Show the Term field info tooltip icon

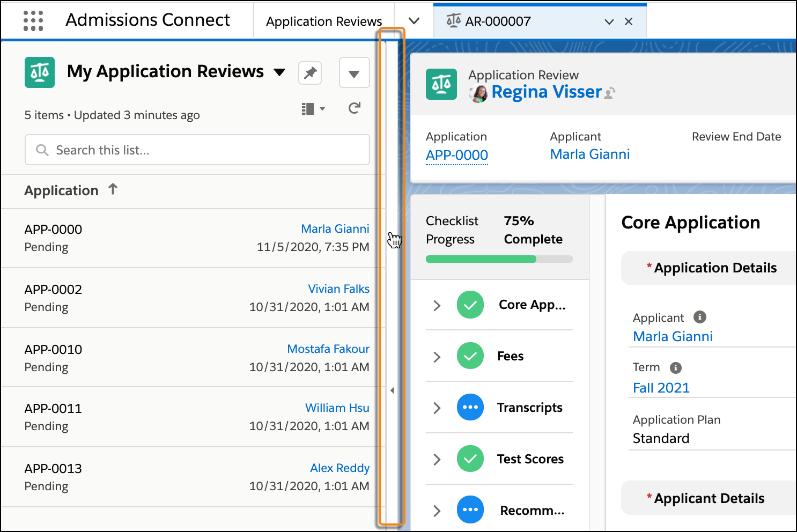pos(676,367)
